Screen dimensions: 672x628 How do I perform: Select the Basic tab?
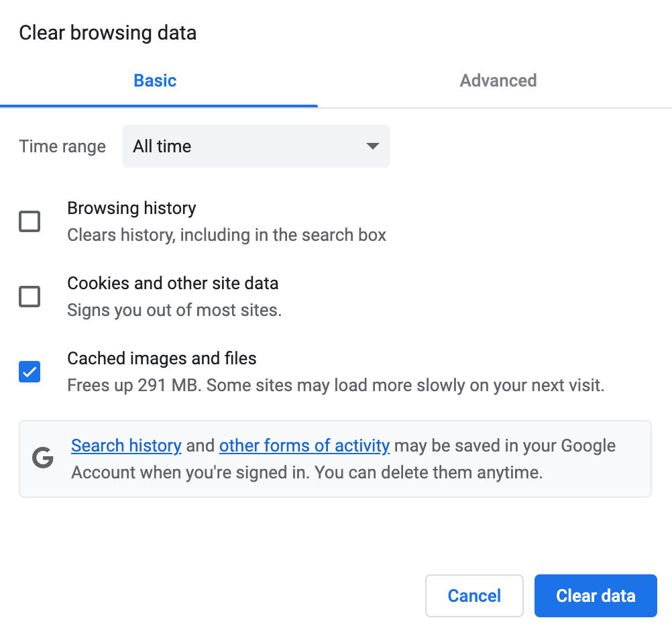[x=155, y=80]
